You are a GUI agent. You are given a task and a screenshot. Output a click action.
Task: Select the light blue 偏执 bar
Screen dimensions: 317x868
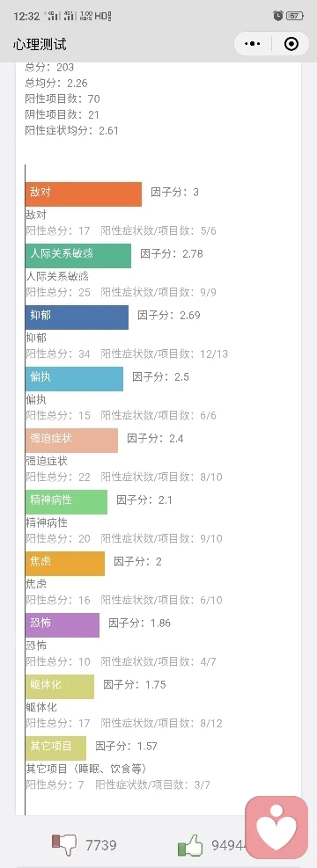click(74, 379)
